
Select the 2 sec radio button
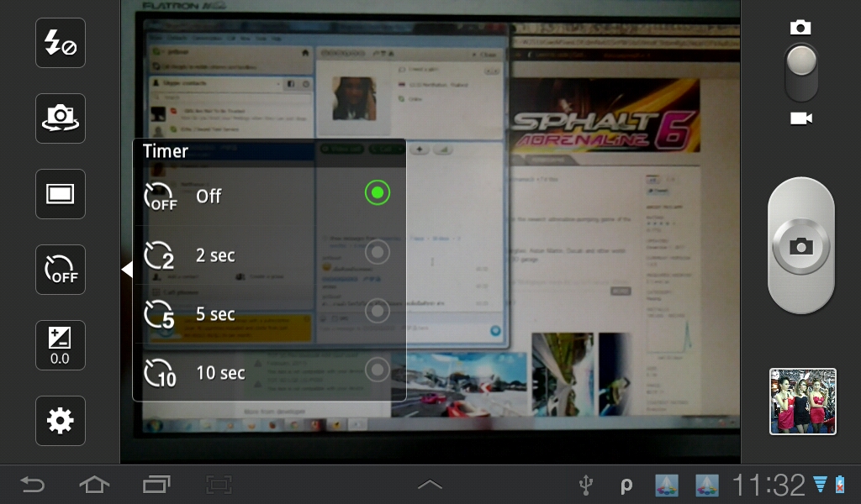pyautogui.click(x=378, y=252)
